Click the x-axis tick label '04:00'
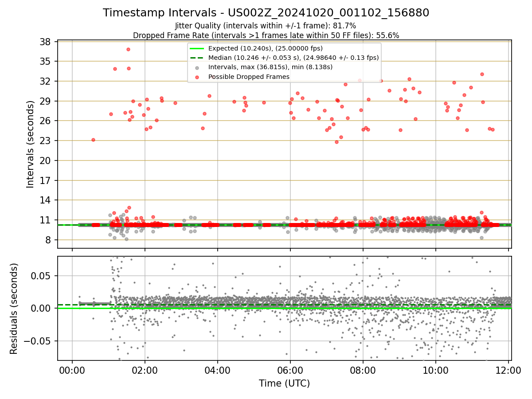The image size is (532, 399). (x=218, y=371)
